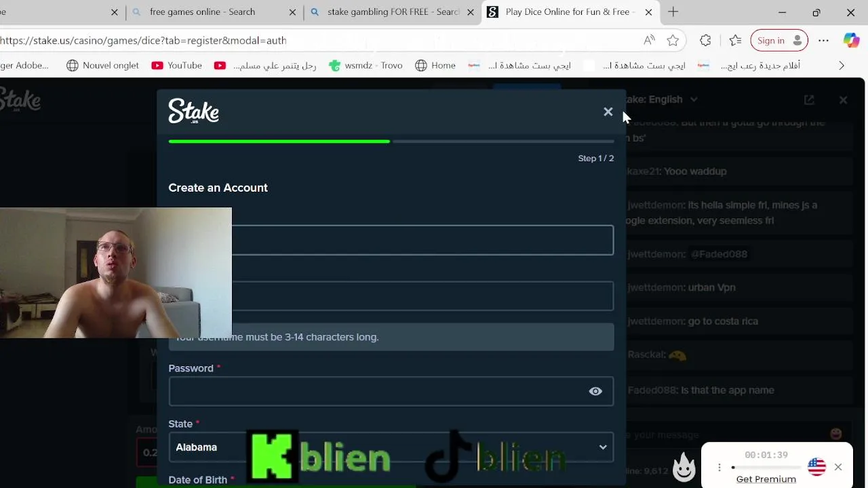Screen dimensions: 868x488
Task: Open the wsmdz - Trovo bookmark
Action: 366,66
